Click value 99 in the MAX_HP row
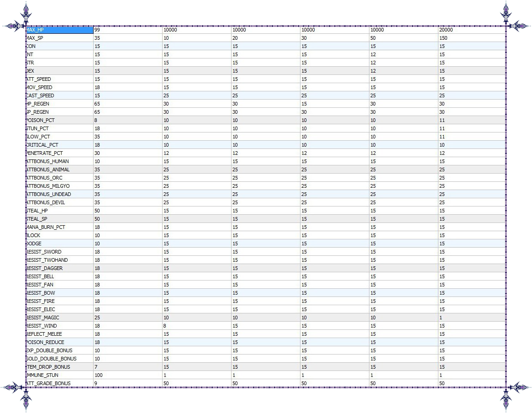 97,30
